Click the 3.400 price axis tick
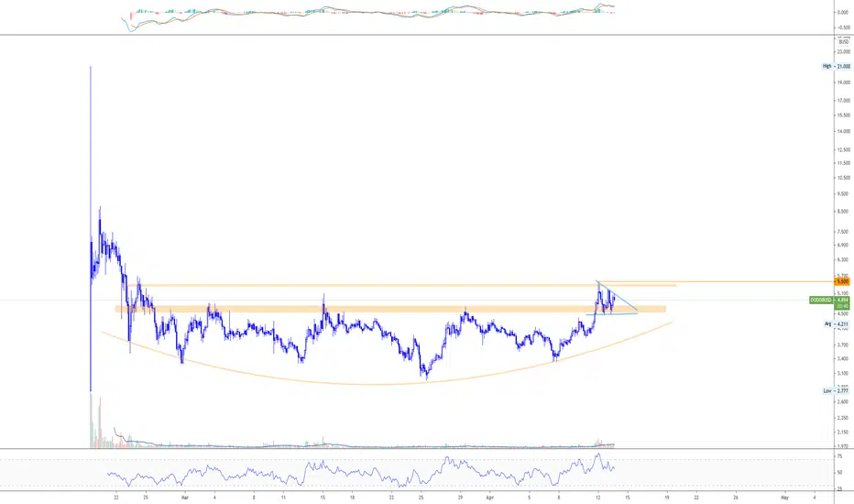Image resolution: width=854 pixels, height=504 pixels. click(843, 358)
